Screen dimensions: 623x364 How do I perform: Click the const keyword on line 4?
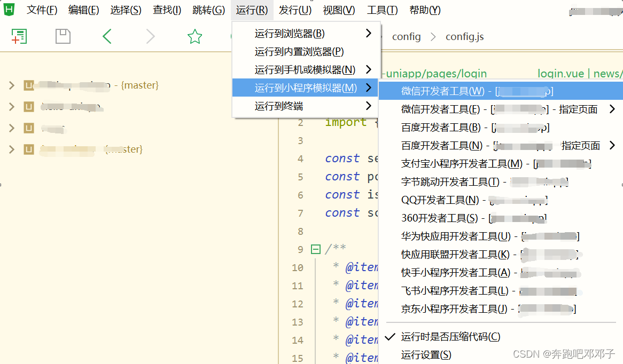(x=342, y=159)
